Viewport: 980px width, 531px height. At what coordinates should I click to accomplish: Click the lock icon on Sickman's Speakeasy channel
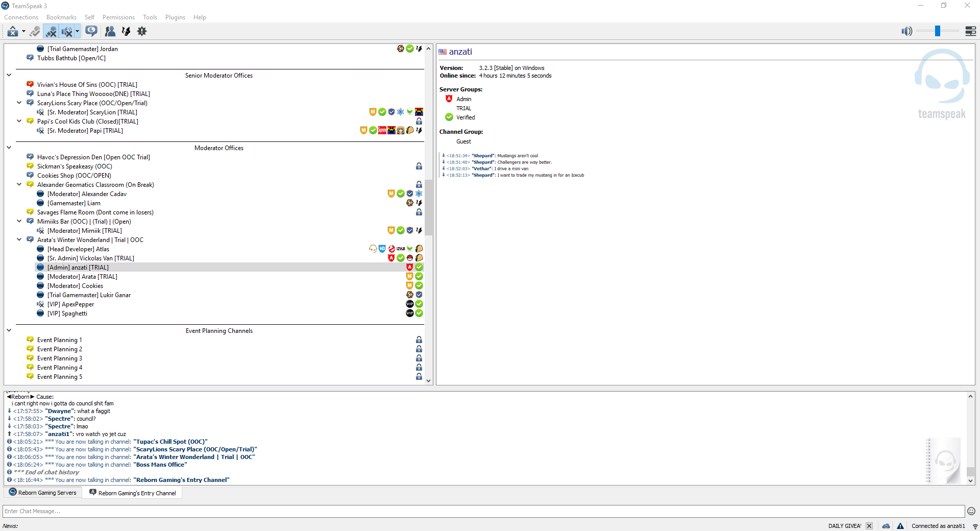pos(419,166)
